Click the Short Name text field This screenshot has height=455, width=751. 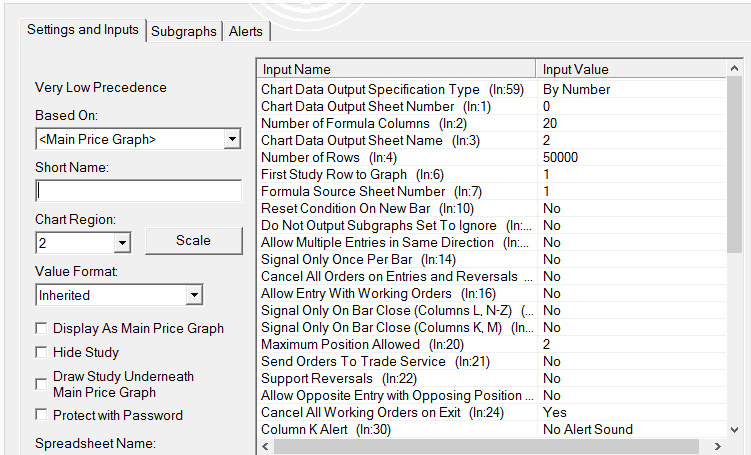[138, 191]
